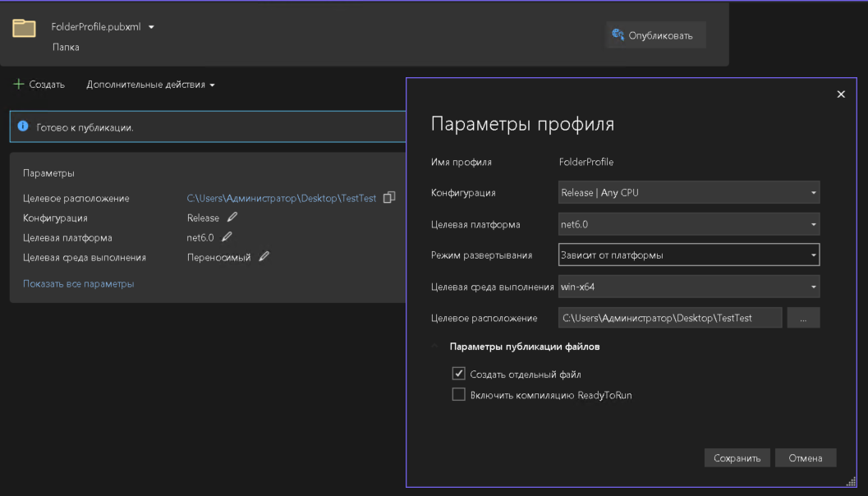This screenshot has width=868, height=496.
Task: Close the Параметры профиля dialog
Action: coord(840,94)
